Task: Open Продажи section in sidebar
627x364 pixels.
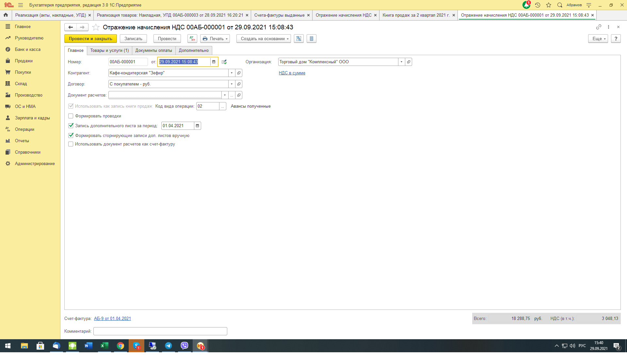Action: tap(24, 61)
